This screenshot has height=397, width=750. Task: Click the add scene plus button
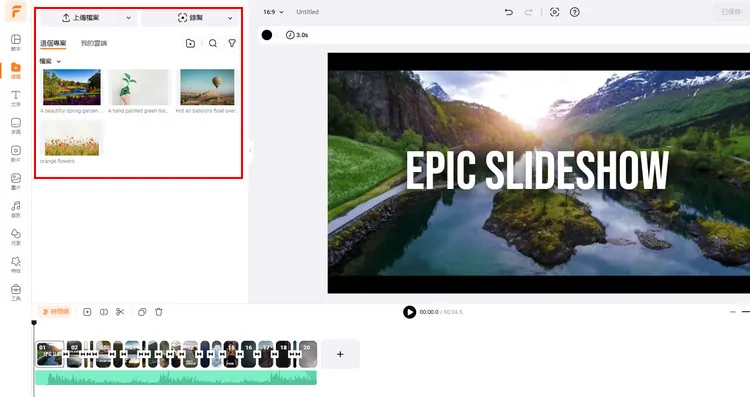coord(340,354)
